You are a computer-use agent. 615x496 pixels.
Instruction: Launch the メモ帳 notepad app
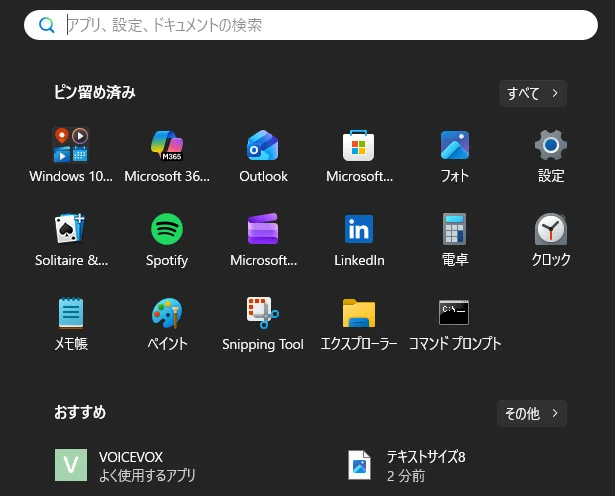71,313
